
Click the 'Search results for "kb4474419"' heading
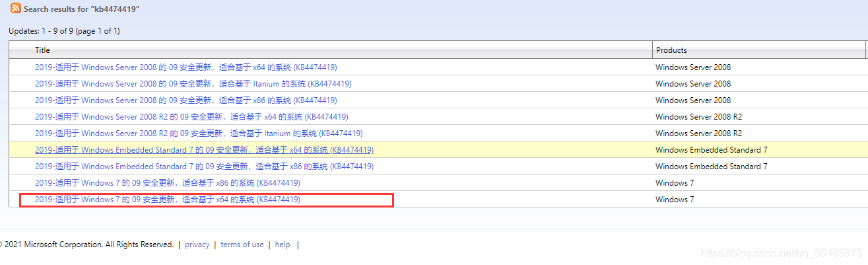point(81,9)
